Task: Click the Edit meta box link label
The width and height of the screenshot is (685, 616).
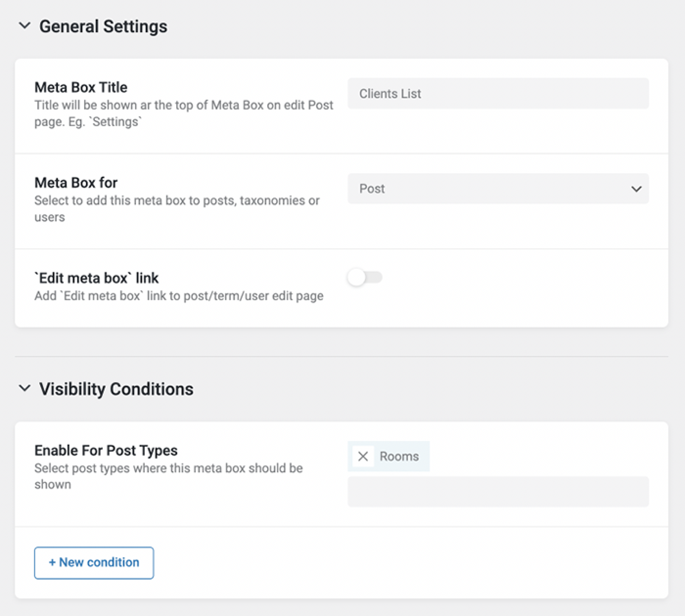Action: pos(96,278)
